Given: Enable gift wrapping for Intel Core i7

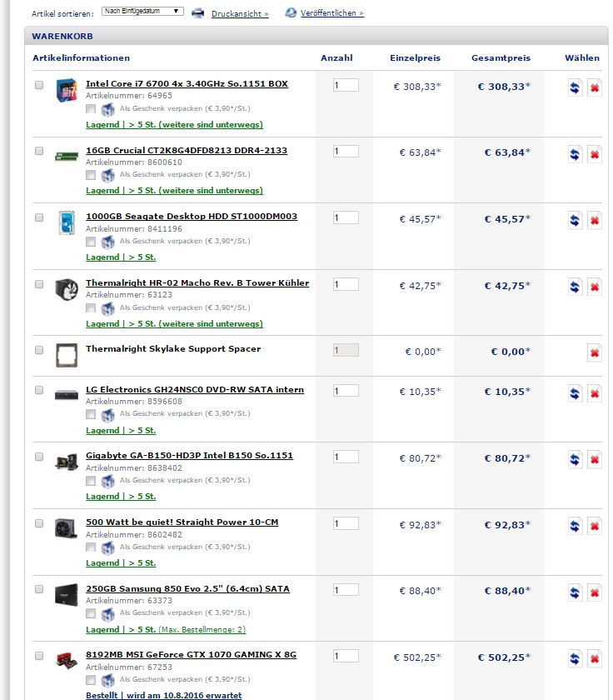Looking at the screenshot, I should click(91, 109).
